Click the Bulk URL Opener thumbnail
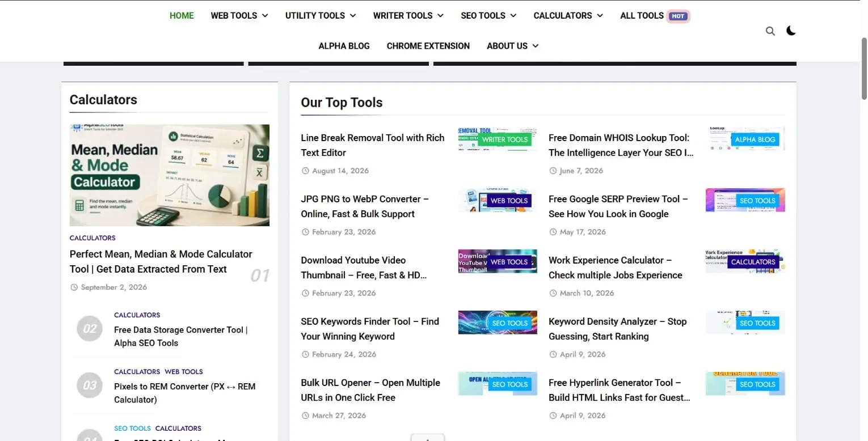Image resolution: width=868 pixels, height=441 pixels. pos(498,383)
